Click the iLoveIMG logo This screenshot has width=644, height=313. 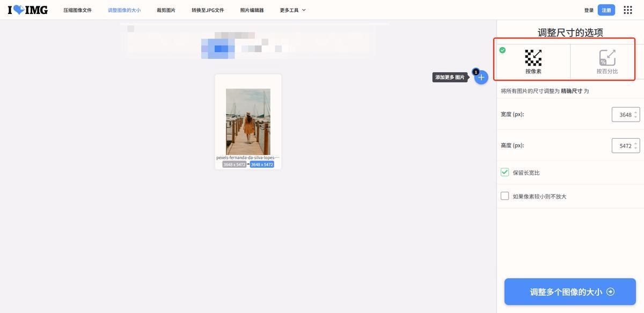(x=27, y=10)
